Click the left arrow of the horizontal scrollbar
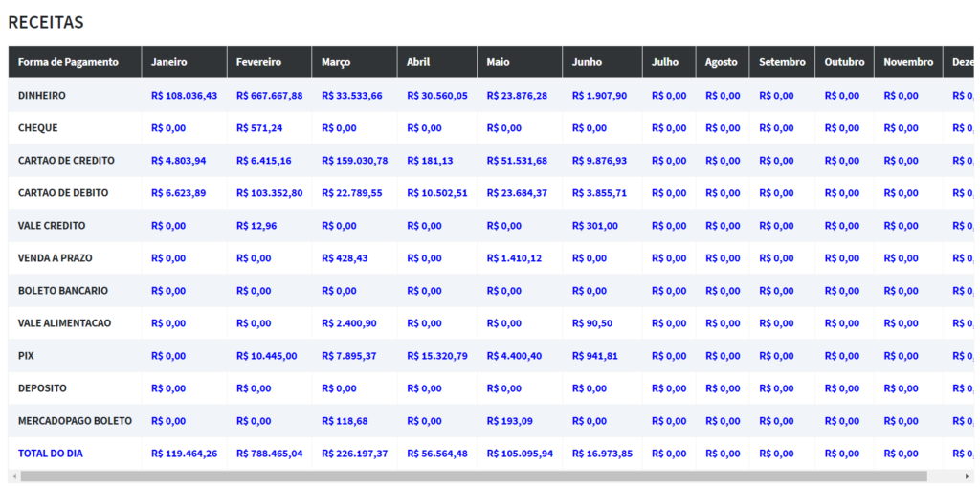 pyautogui.click(x=13, y=476)
